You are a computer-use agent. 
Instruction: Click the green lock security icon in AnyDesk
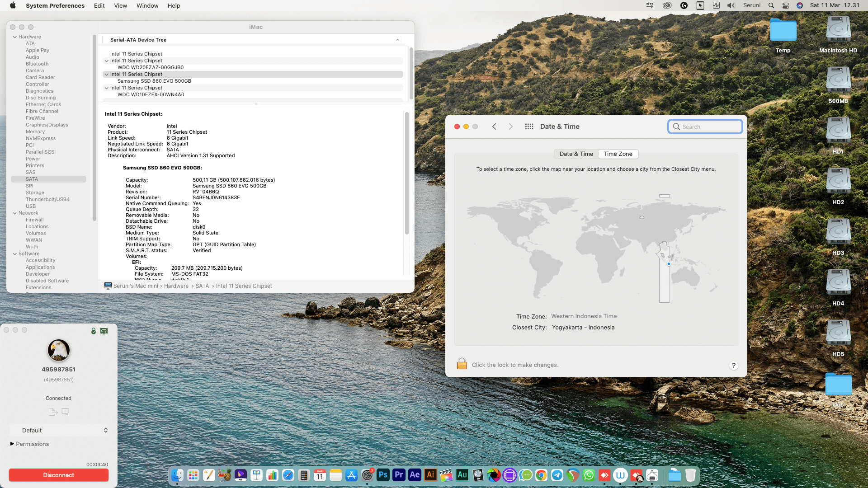point(94,331)
